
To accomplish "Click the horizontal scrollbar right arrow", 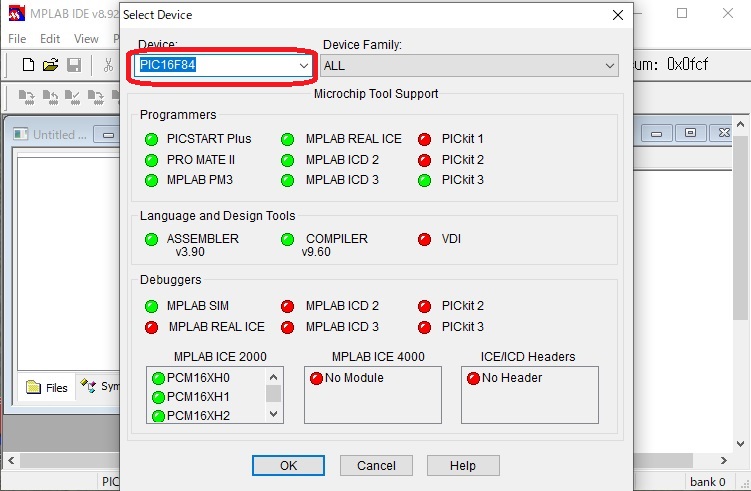I will coord(723,460).
